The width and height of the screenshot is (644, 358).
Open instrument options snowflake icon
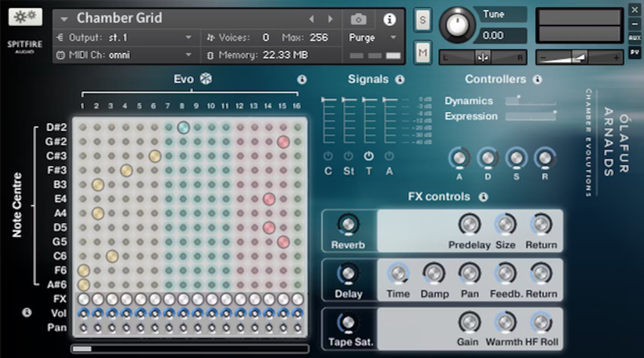coord(25,16)
